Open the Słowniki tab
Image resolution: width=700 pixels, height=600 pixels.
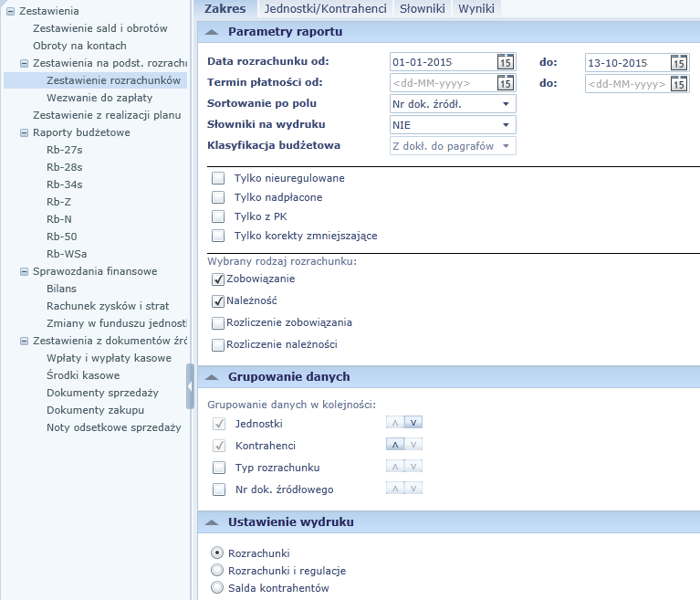point(423,8)
